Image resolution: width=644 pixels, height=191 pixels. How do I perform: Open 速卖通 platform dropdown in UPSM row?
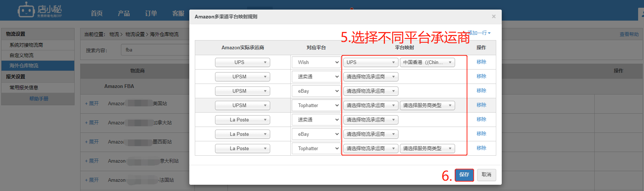pyautogui.click(x=316, y=77)
